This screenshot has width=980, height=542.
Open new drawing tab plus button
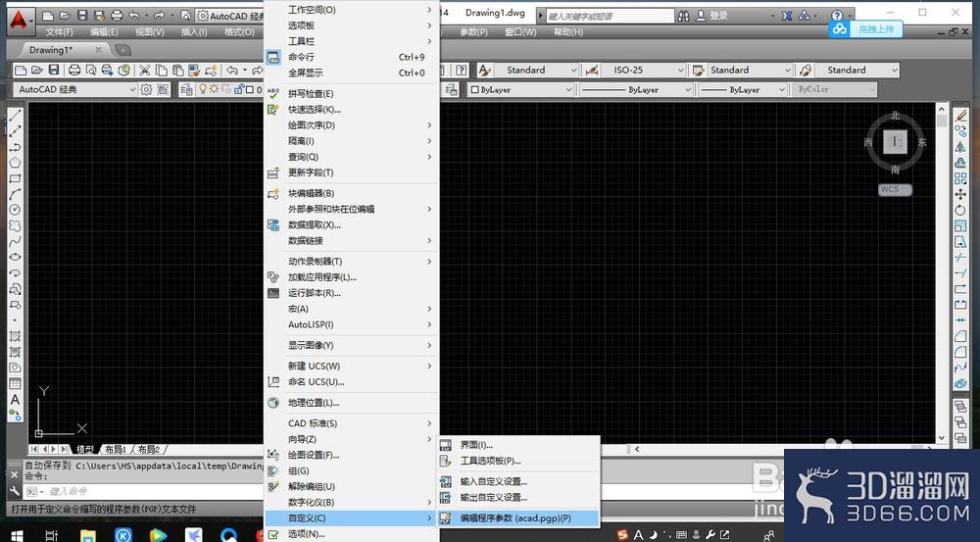[x=123, y=50]
